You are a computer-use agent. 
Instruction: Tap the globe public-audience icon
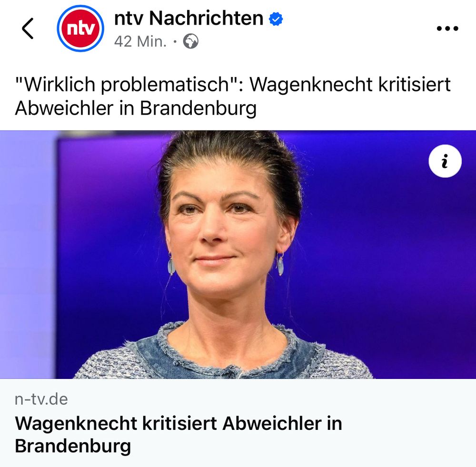tap(191, 41)
